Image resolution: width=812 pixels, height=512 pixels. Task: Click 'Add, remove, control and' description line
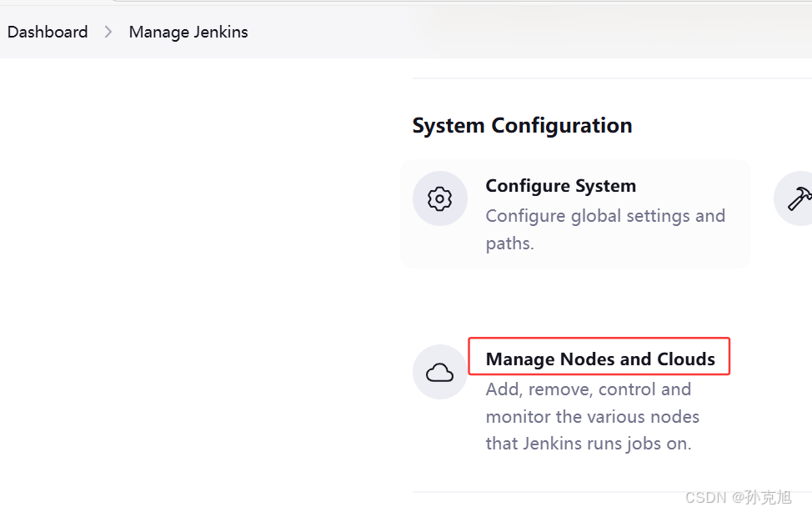pyautogui.click(x=589, y=389)
